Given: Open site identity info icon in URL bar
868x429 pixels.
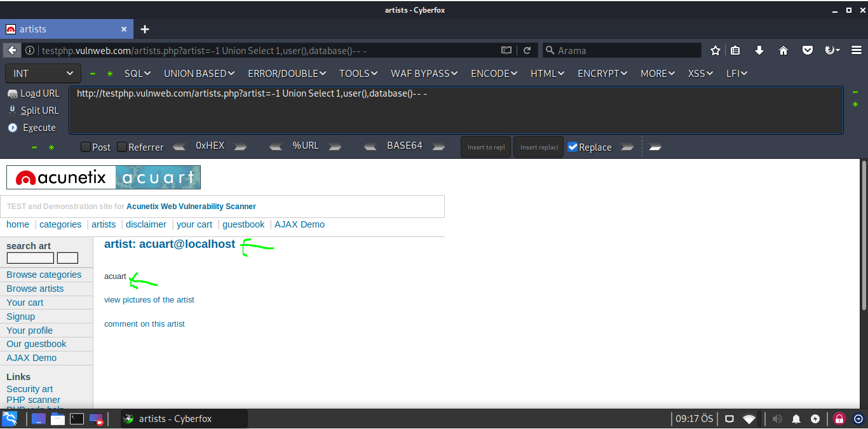Looking at the screenshot, I should coord(30,50).
